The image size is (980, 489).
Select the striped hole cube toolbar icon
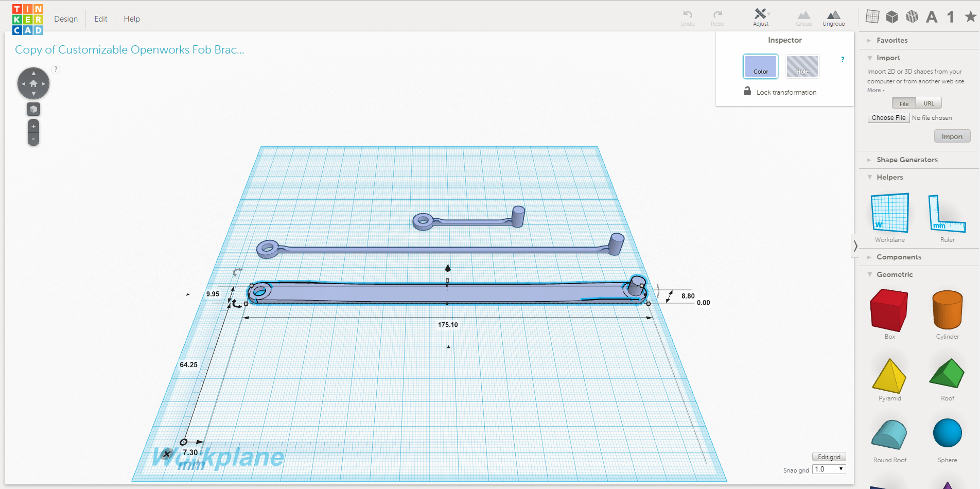pyautogui.click(x=912, y=16)
